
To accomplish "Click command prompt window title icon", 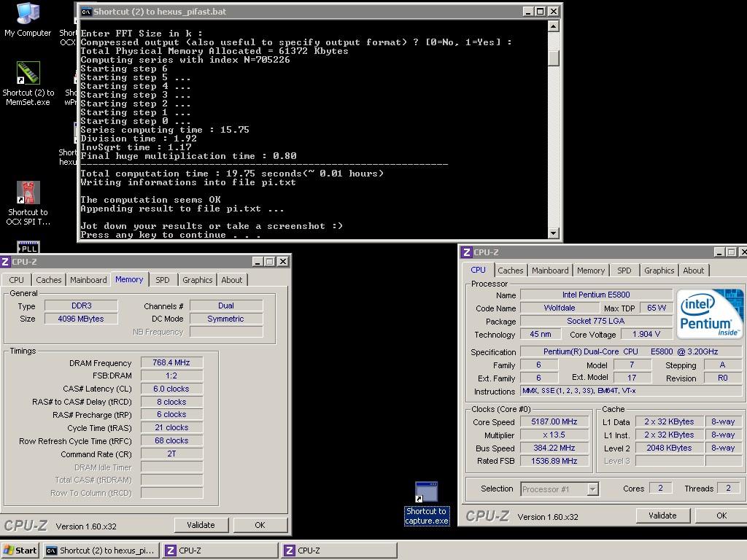I will click(86, 12).
